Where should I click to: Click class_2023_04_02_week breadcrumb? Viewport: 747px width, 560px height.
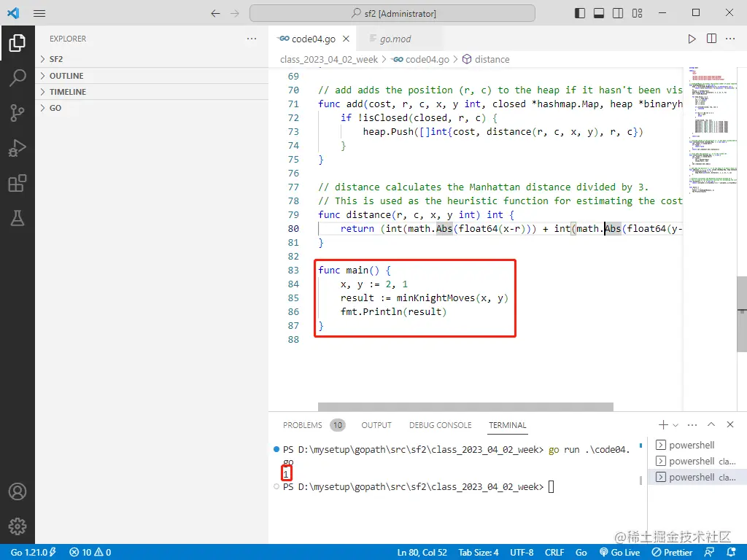pyautogui.click(x=329, y=59)
